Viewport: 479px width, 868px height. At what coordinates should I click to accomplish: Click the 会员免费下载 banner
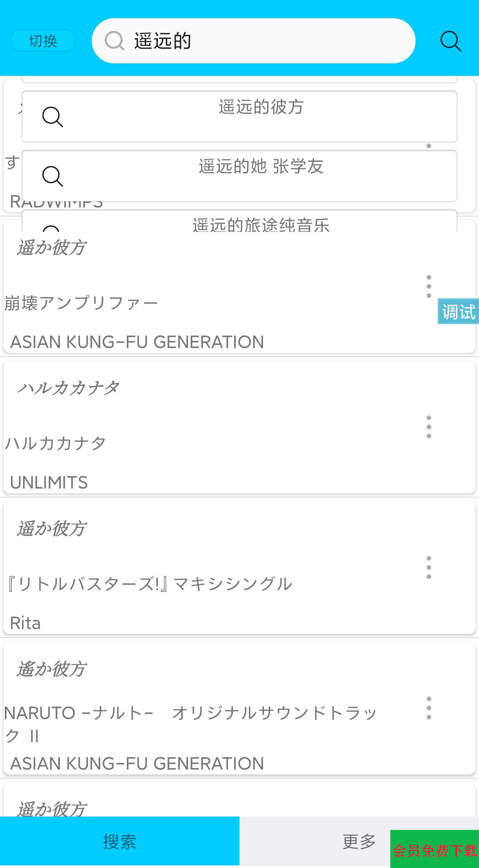pyautogui.click(x=435, y=849)
